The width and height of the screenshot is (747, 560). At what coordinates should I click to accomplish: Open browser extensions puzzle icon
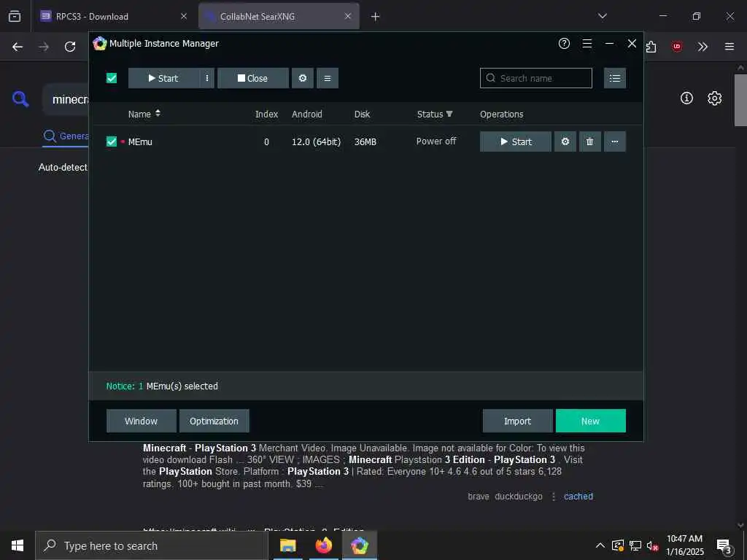651,47
